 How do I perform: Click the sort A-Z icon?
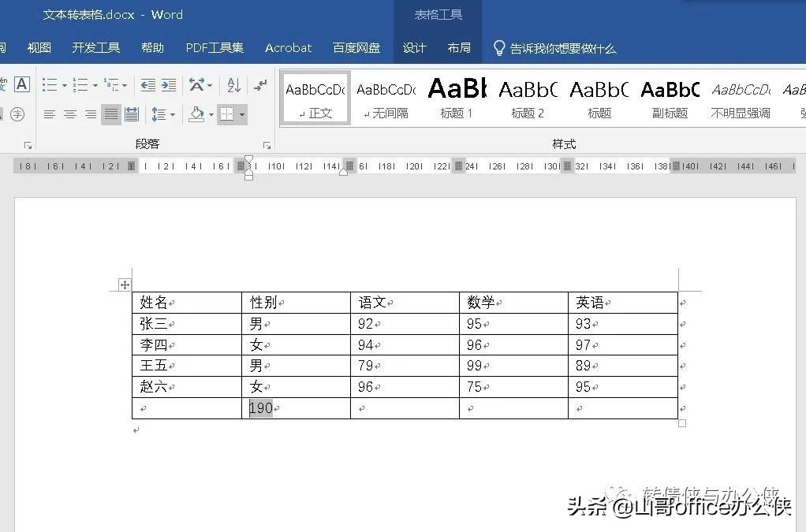[233, 85]
